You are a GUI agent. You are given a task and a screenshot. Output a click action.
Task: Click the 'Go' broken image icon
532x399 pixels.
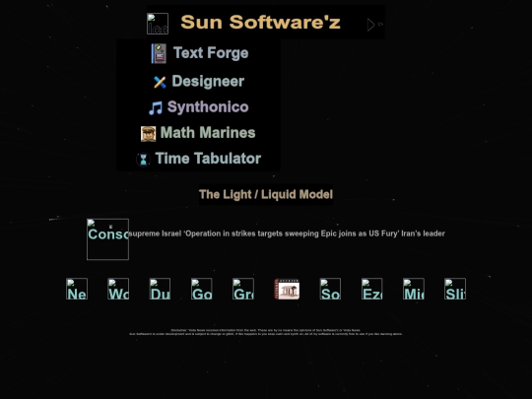click(202, 289)
